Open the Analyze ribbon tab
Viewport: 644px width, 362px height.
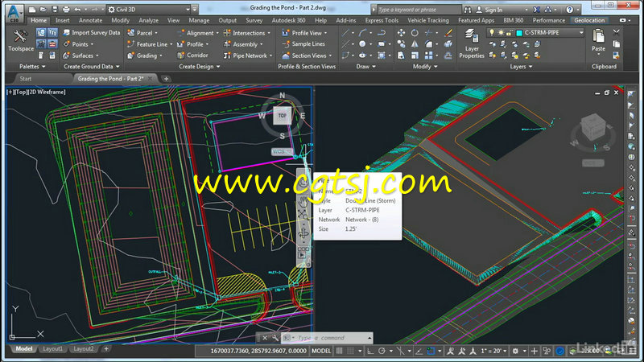tap(148, 20)
